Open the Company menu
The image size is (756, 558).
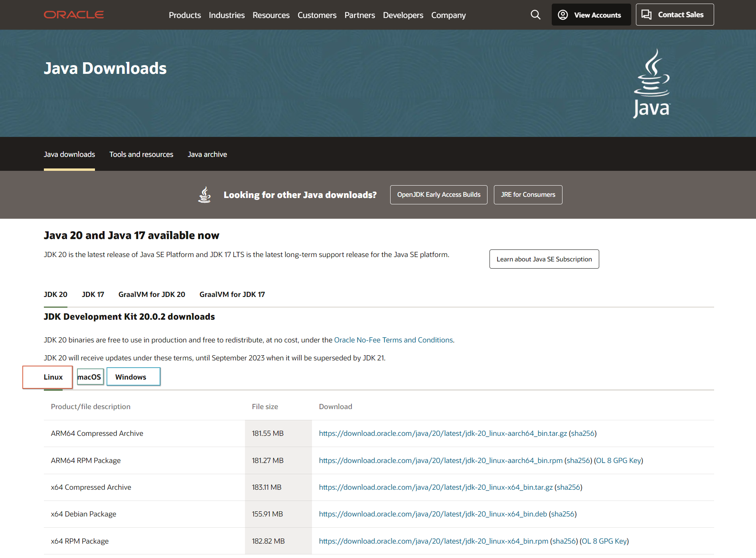(x=448, y=15)
